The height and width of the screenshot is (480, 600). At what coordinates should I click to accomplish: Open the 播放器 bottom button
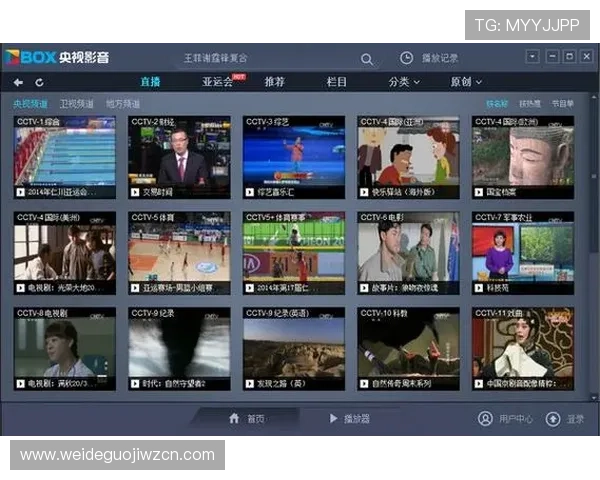click(357, 419)
